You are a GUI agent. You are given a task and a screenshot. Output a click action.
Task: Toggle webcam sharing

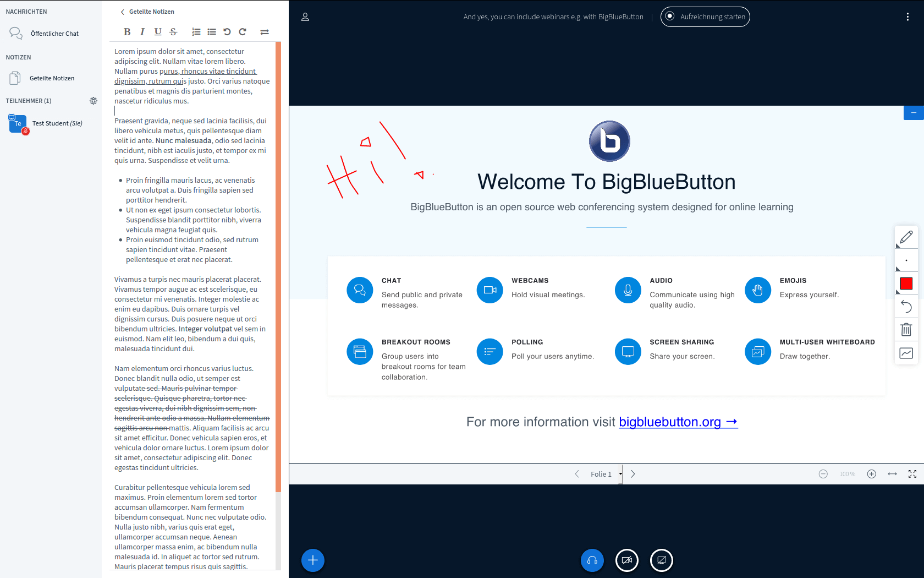coord(627,560)
